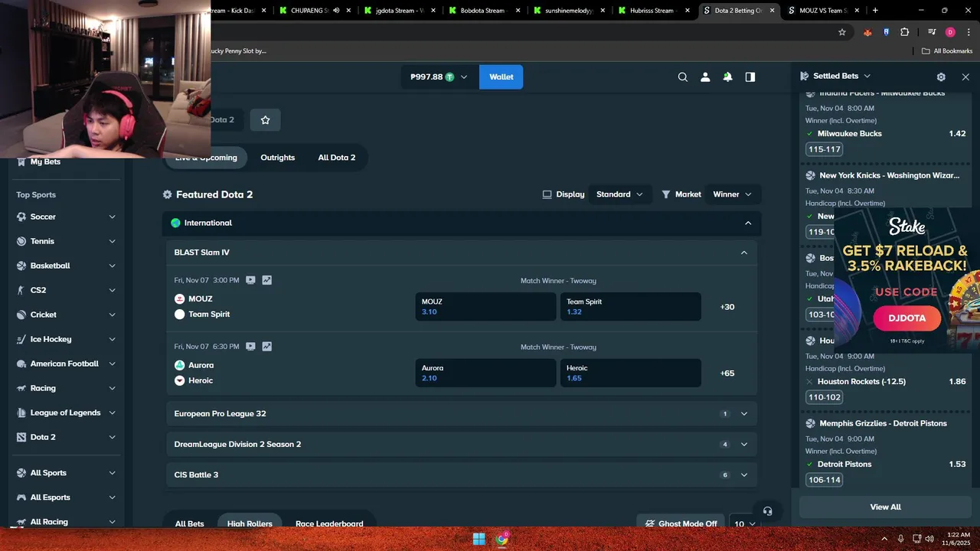Open All Bookmarks folder

[x=947, y=51]
